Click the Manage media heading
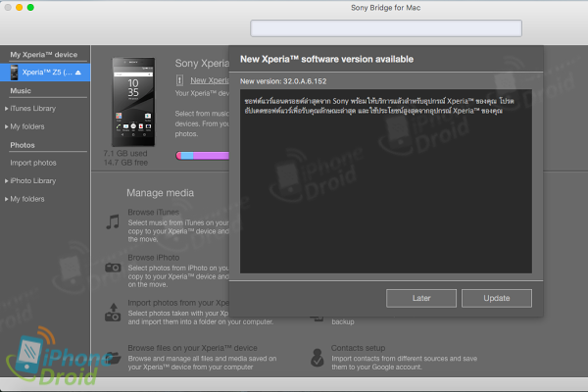Screen dimensions: 588x392 coord(160,193)
